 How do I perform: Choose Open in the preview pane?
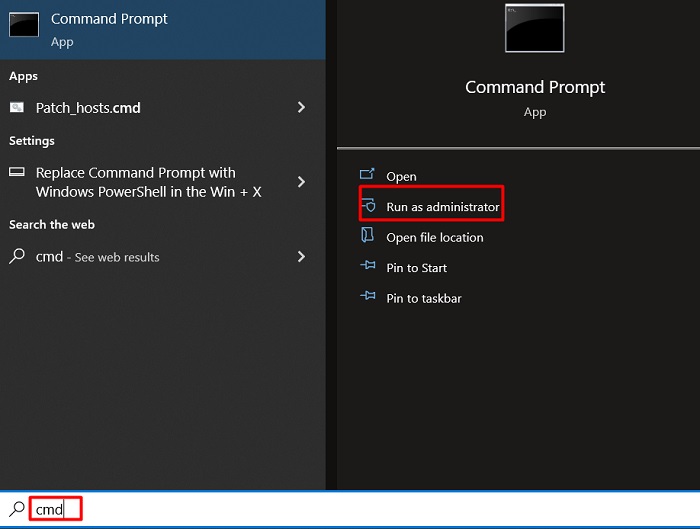pos(401,176)
